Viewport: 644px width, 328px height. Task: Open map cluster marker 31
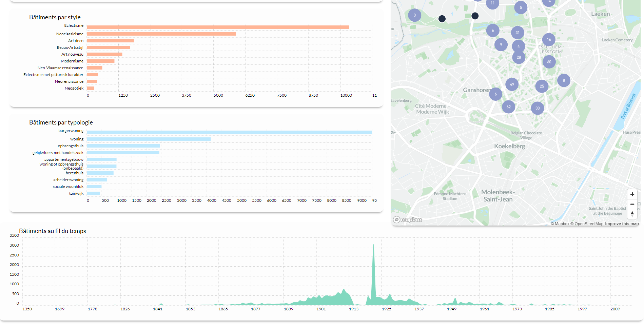(518, 33)
